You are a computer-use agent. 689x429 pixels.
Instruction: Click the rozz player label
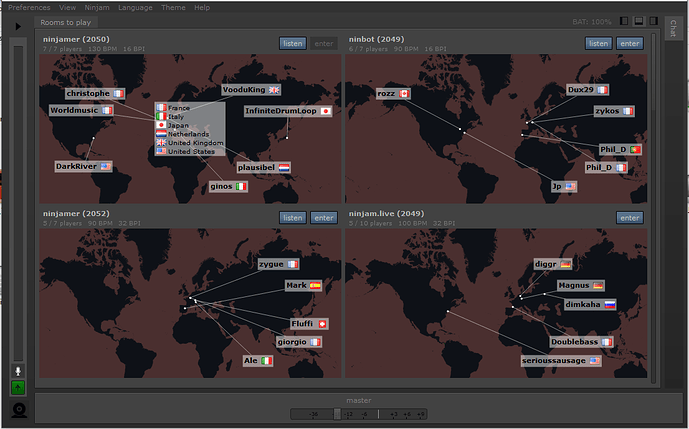[x=393, y=94]
